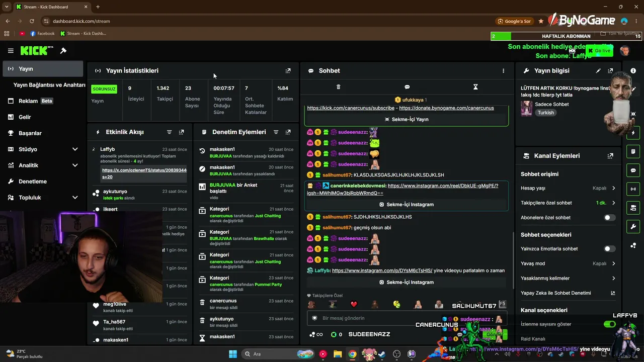Click the info icon in the right rail
644x362 pixels.
pos(633,71)
